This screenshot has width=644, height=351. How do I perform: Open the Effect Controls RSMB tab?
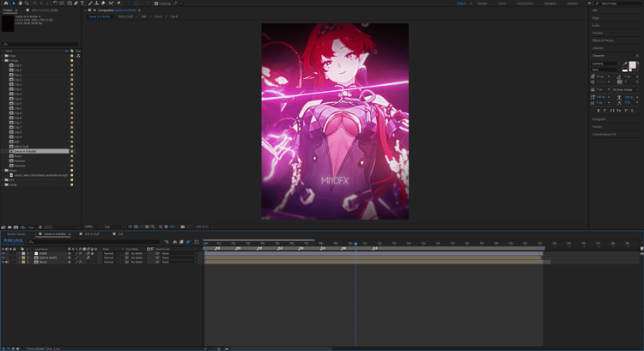(45, 10)
